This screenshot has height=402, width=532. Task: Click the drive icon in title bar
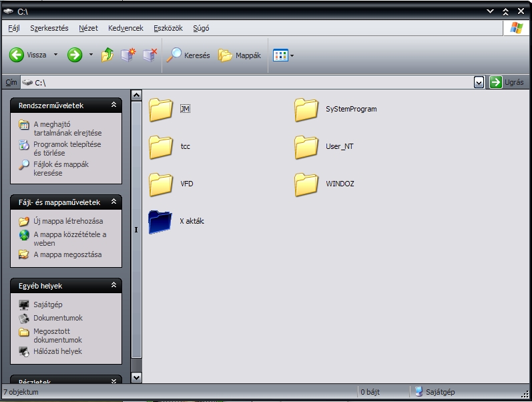tap(9, 11)
